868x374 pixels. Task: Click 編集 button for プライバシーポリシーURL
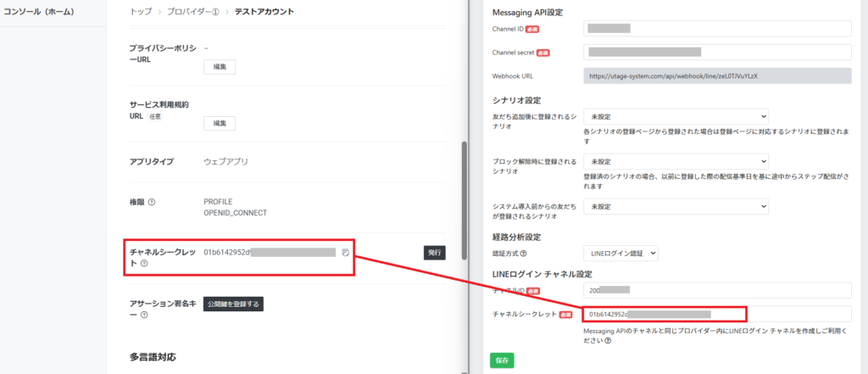point(220,67)
